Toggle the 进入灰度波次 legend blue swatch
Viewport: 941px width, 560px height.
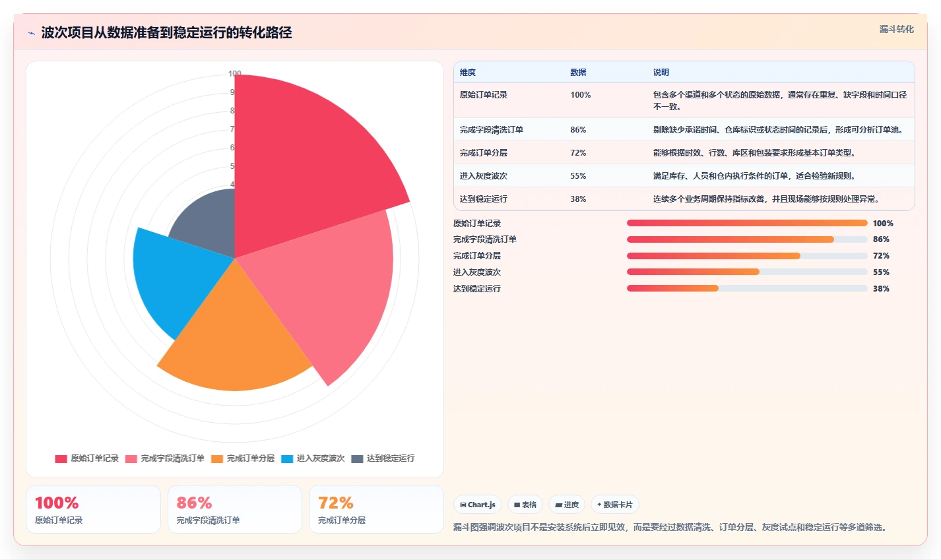pos(287,458)
